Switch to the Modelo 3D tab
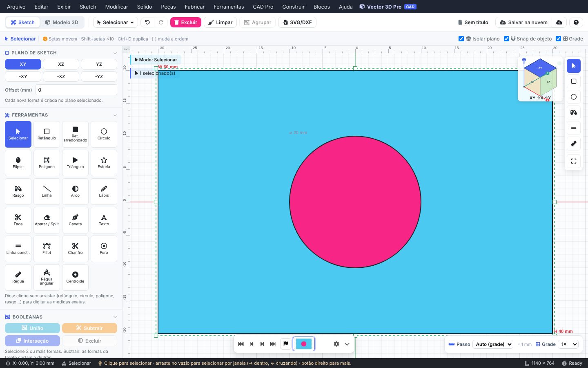Screen dimensions: 588x368 pyautogui.click(x=62, y=22)
